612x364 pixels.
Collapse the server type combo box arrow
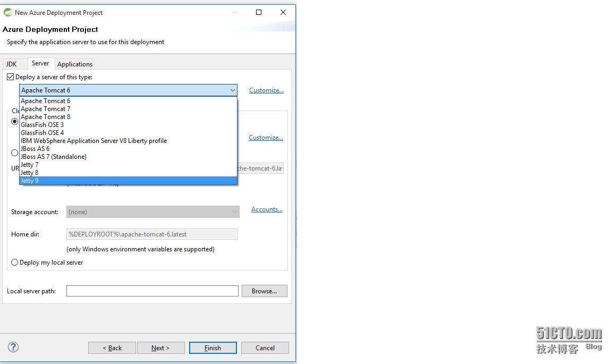(233, 90)
